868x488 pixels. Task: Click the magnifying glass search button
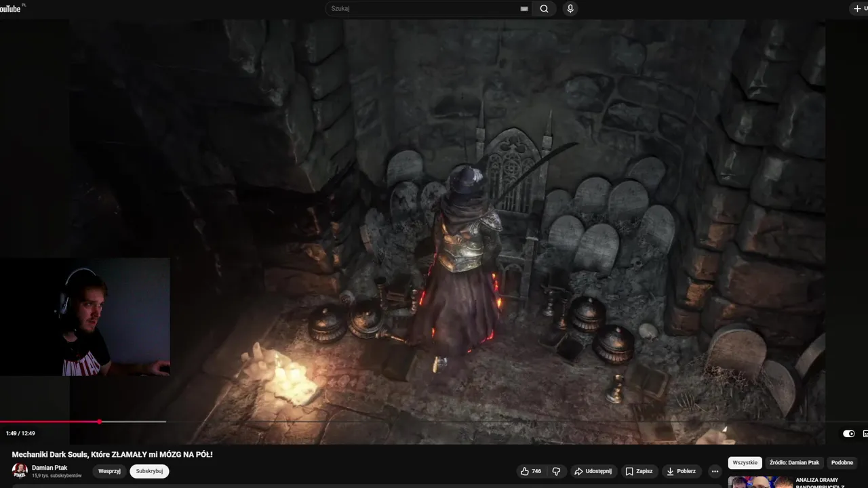pos(544,9)
